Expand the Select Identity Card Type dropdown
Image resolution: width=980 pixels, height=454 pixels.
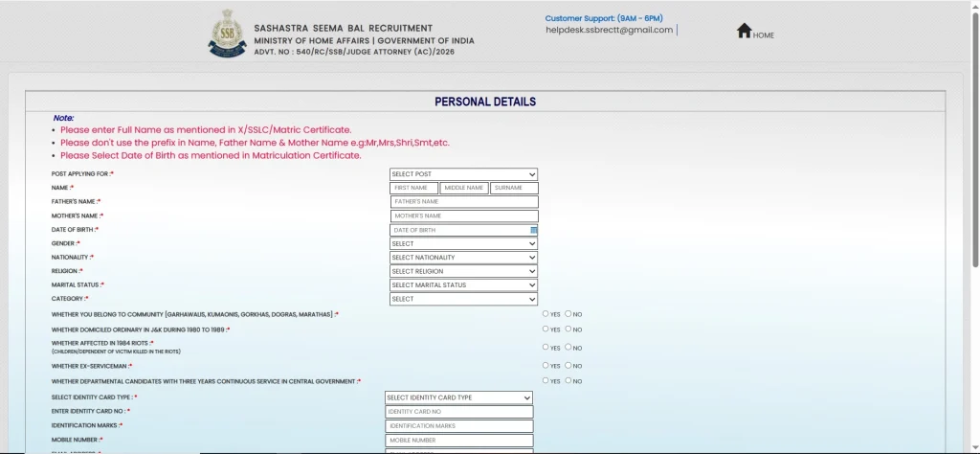[458, 397]
